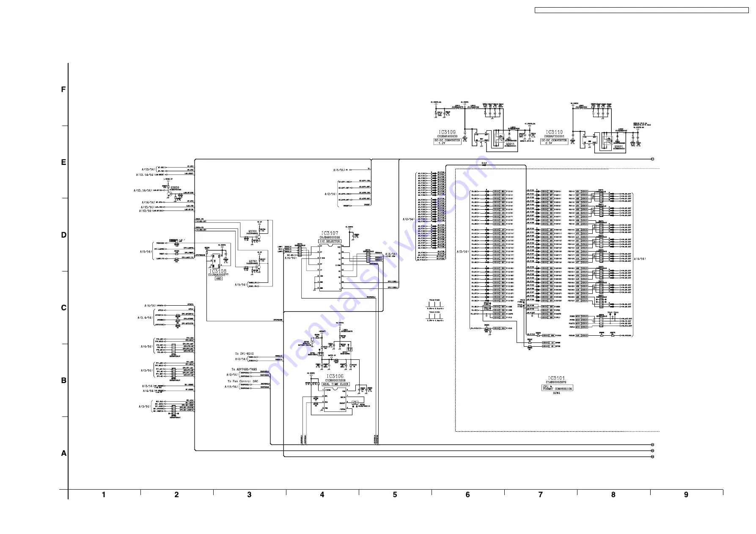This screenshot has width=756, height=534.
Task: Click the Q3811 transistor label
Action: click(510, 144)
